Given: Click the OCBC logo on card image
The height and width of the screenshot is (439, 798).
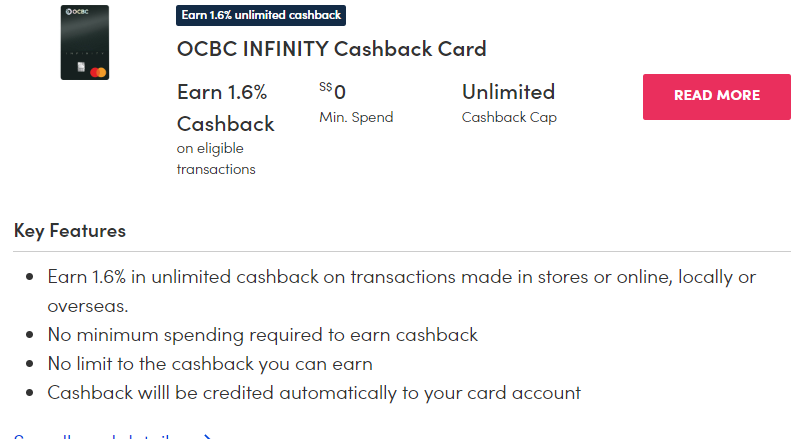Looking at the screenshot, I should (76, 14).
